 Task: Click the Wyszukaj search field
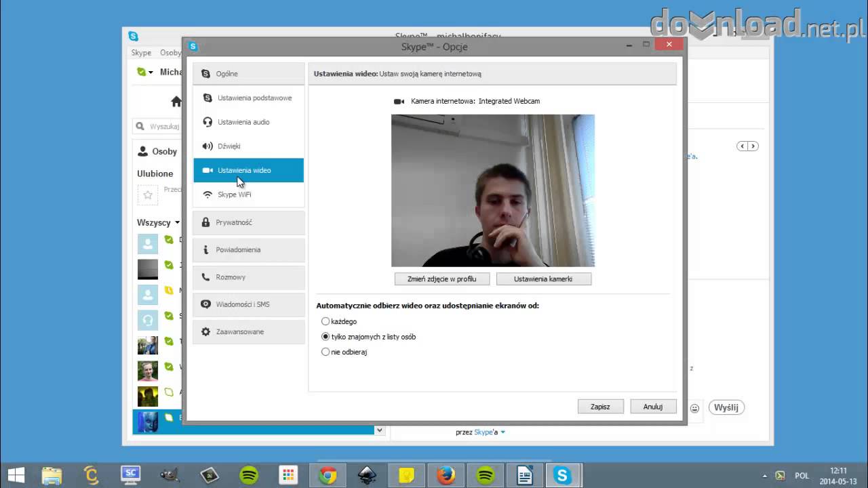(x=159, y=126)
